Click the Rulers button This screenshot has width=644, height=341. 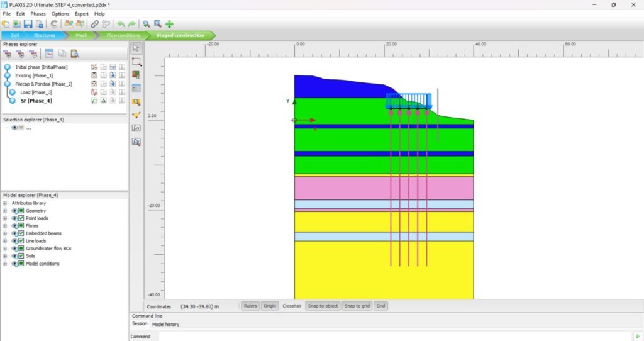click(250, 306)
